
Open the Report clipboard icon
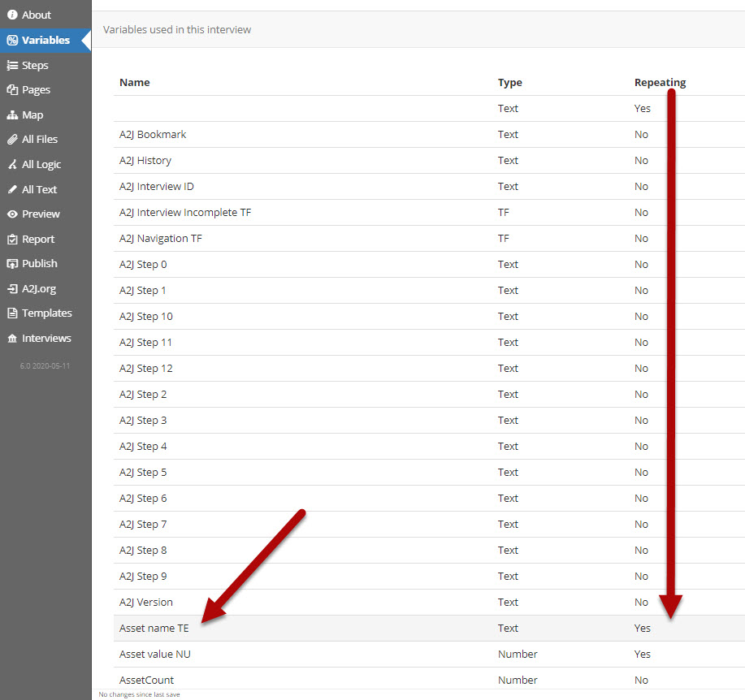(x=12, y=240)
